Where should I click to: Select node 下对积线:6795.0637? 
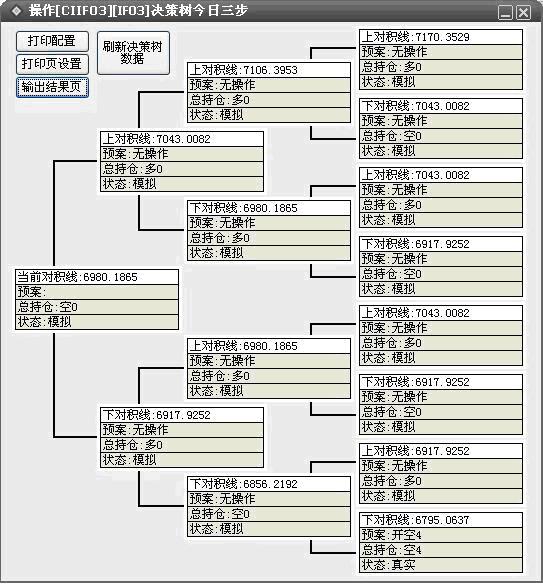pos(441,520)
